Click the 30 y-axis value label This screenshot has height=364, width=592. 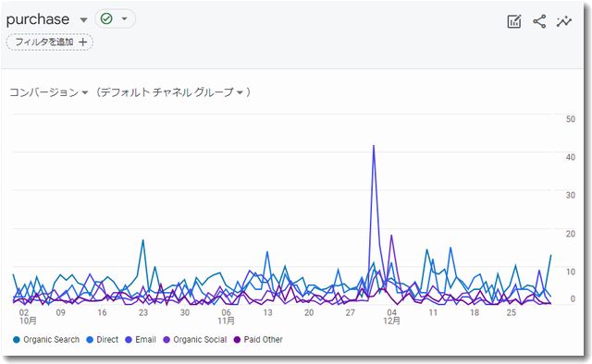[x=570, y=195]
